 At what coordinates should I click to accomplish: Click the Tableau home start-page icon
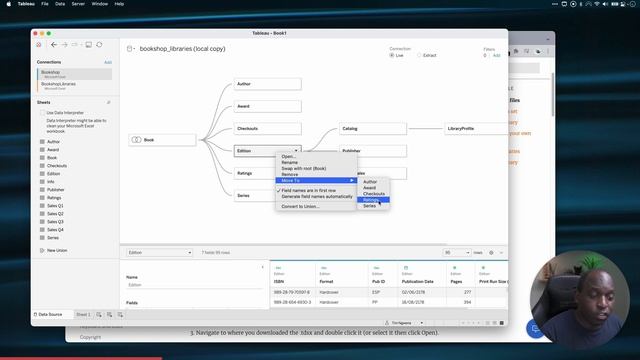coord(39,44)
